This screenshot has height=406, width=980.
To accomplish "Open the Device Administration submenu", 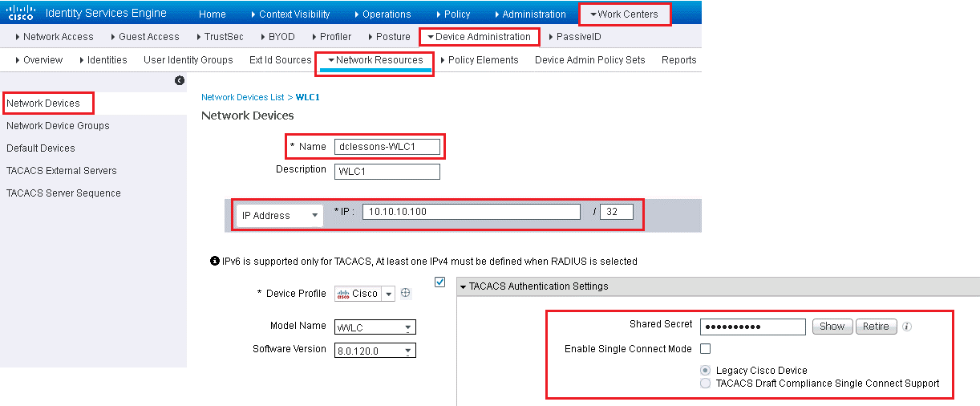I will click(x=479, y=37).
